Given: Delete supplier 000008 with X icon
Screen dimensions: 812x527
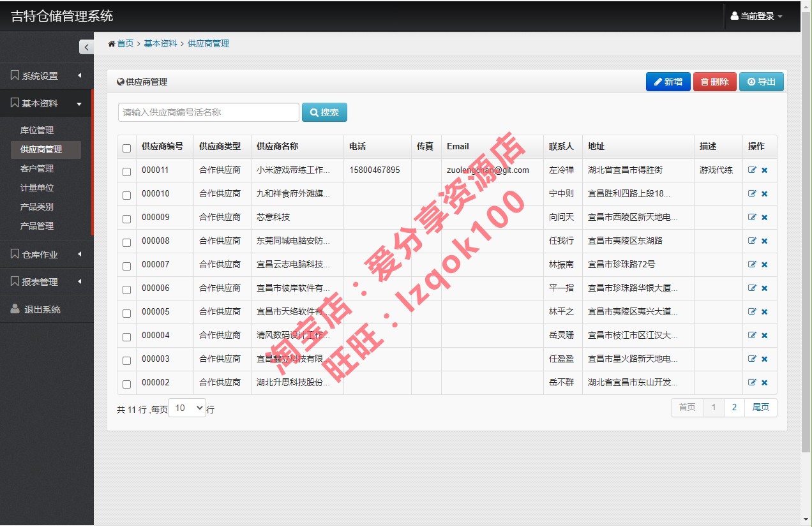Looking at the screenshot, I should (764, 241).
